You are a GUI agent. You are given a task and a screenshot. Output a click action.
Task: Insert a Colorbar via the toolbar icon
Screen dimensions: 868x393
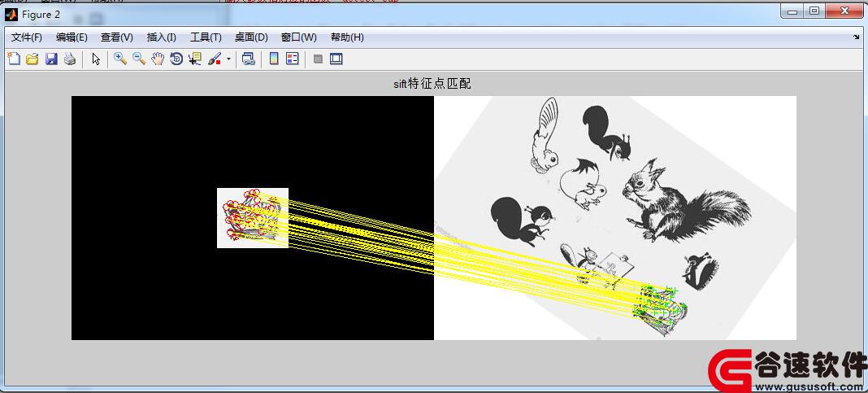273,59
